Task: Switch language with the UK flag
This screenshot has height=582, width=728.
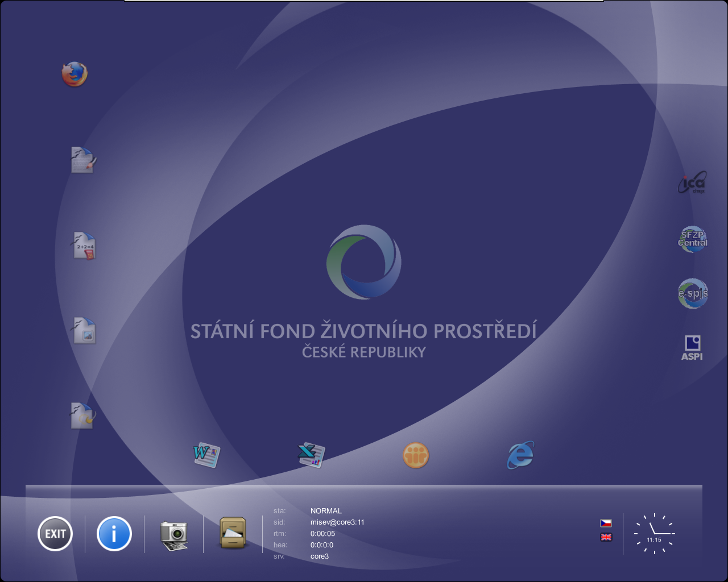Action: click(x=606, y=537)
